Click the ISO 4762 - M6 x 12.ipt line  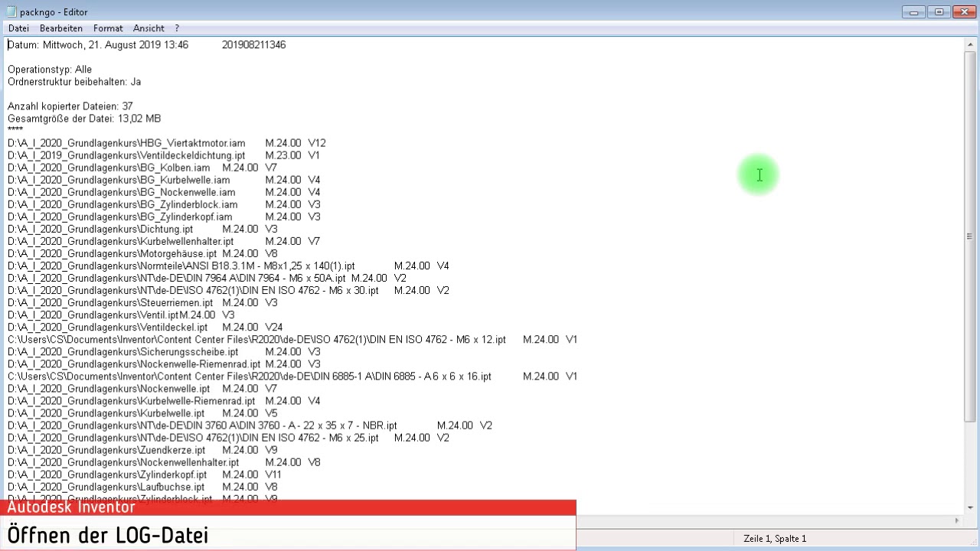tap(292, 339)
